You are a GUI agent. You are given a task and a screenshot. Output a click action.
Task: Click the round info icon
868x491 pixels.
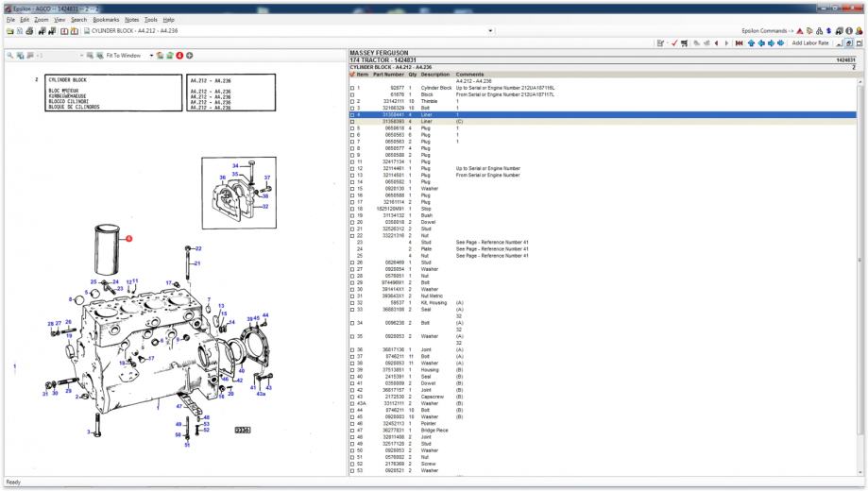pos(848,31)
